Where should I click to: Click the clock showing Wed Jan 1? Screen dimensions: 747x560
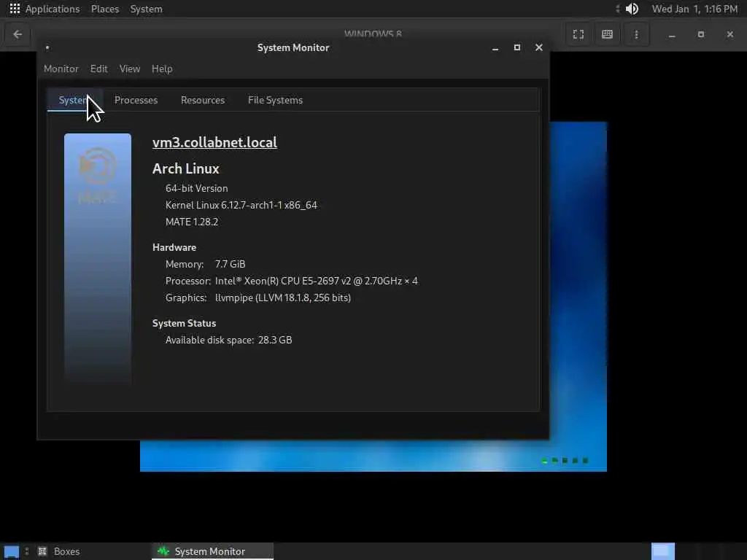(694, 9)
